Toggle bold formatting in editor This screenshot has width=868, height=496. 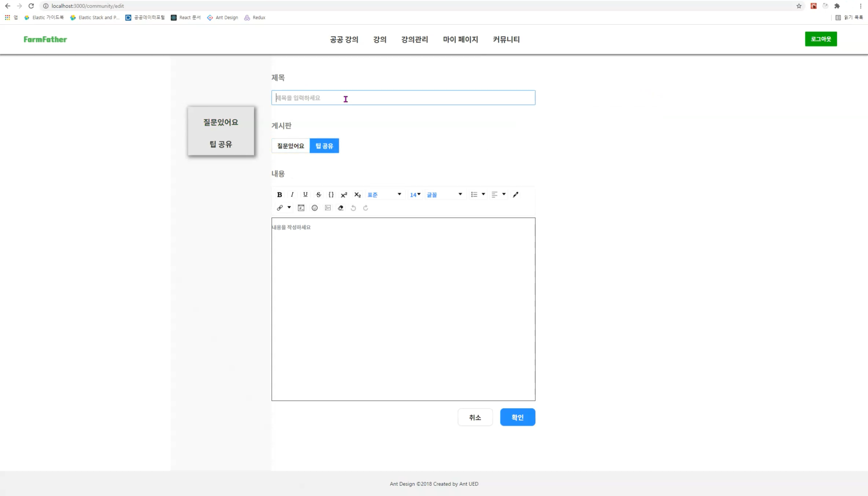[279, 194]
